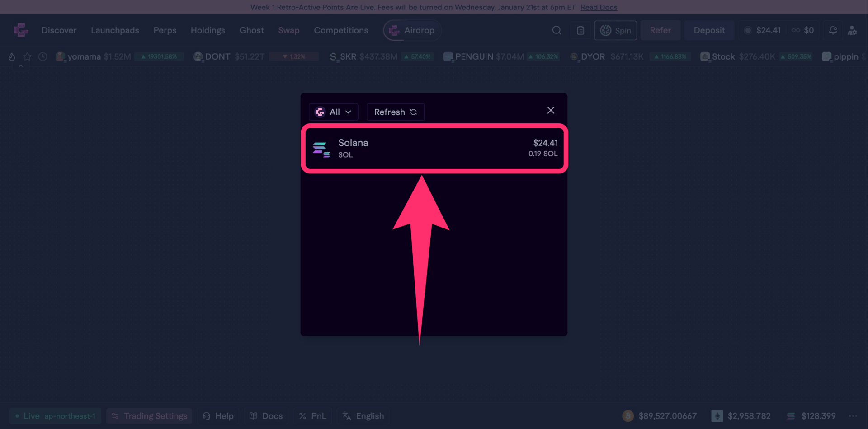868x429 pixels.
Task: Click the 1166.83% change badge for DYOR
Action: tap(670, 56)
